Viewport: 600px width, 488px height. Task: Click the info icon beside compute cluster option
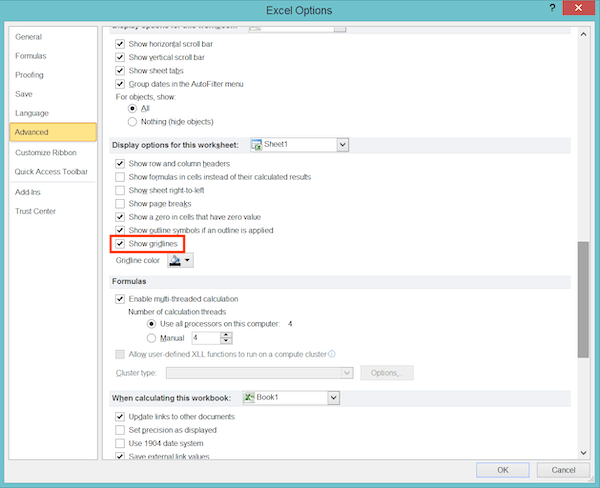click(332, 353)
